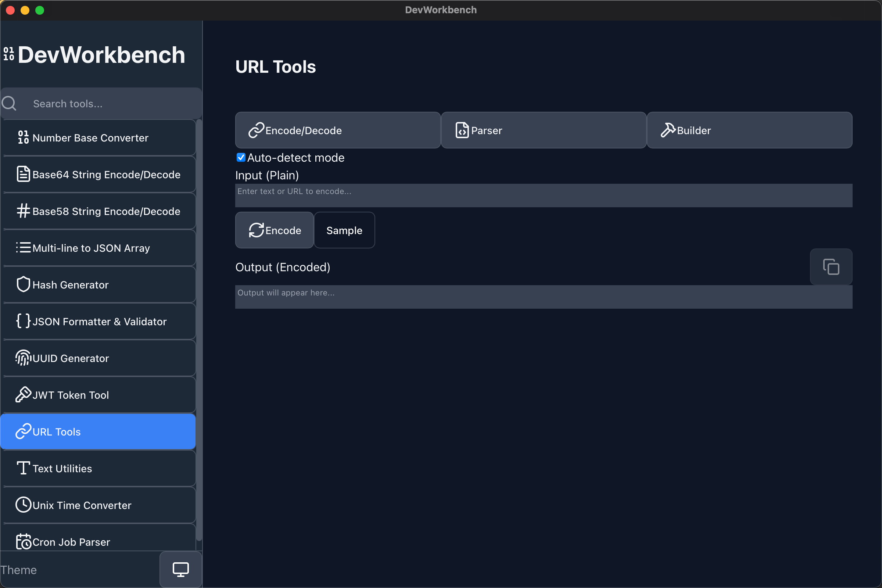Click the Text Utilities letter T icon
Screen dimensions: 882x588
(x=23, y=468)
